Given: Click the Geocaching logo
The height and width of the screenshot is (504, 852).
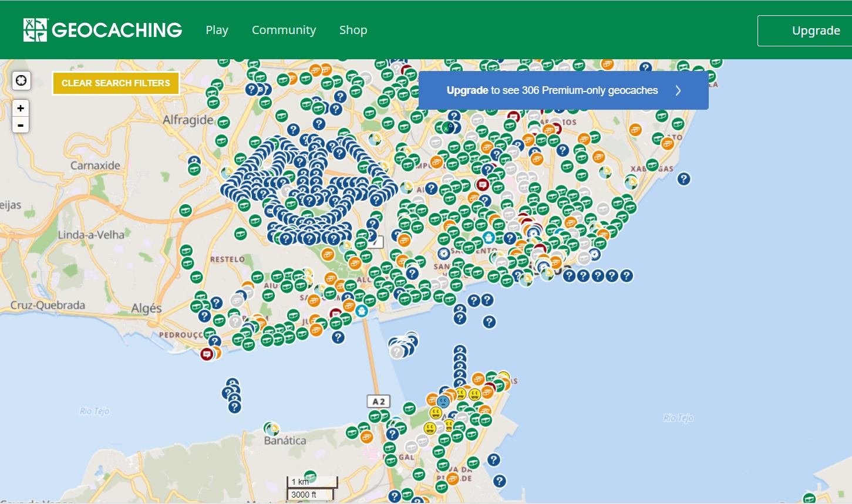Looking at the screenshot, I should (x=103, y=30).
